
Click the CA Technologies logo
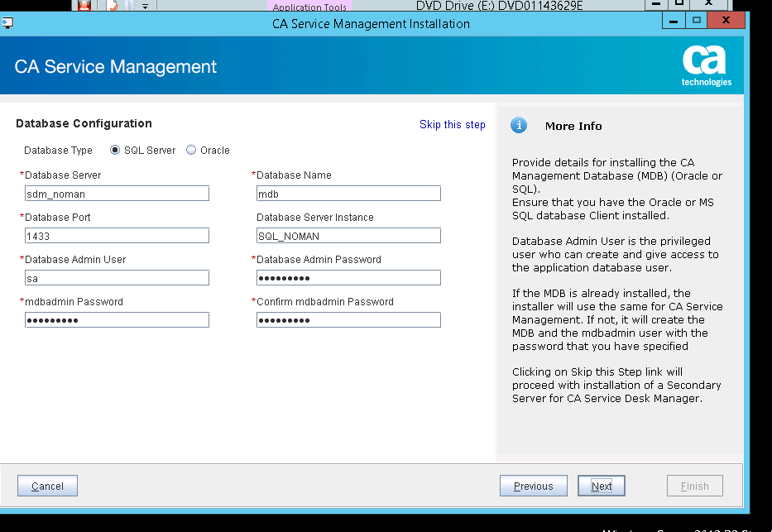(x=704, y=66)
